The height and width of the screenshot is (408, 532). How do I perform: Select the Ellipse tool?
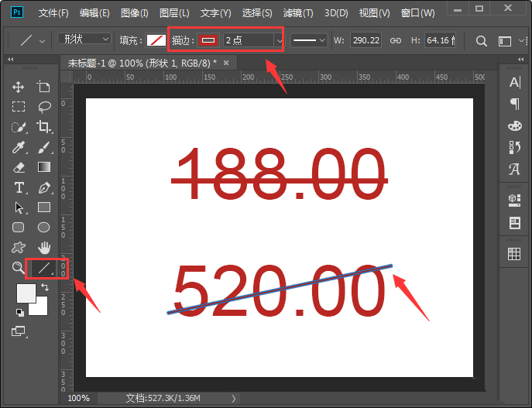click(x=44, y=228)
